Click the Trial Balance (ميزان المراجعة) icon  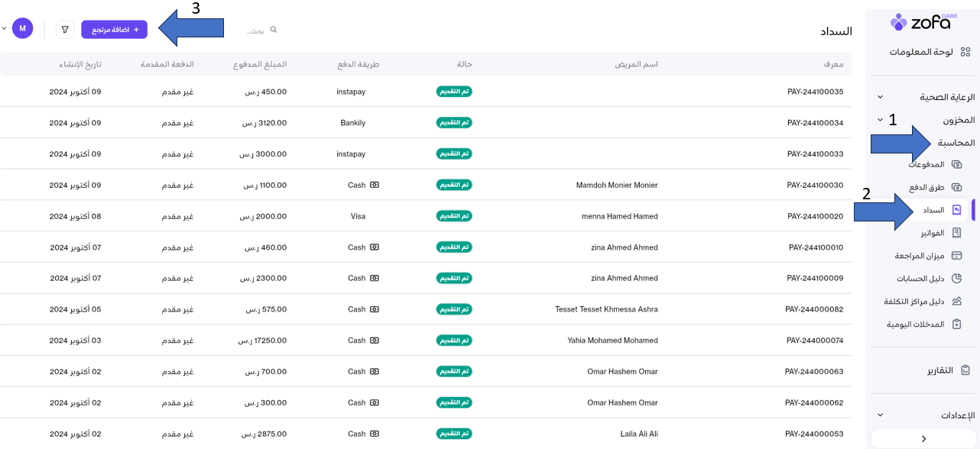coord(956,256)
